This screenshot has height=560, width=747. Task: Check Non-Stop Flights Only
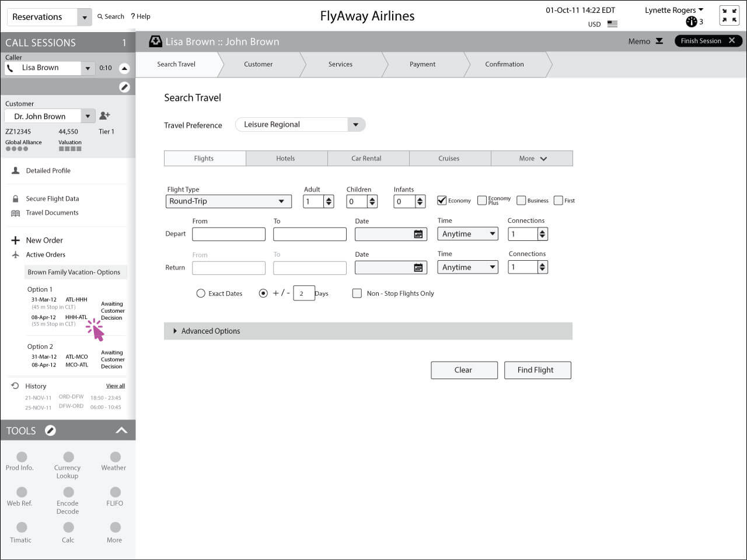(357, 293)
